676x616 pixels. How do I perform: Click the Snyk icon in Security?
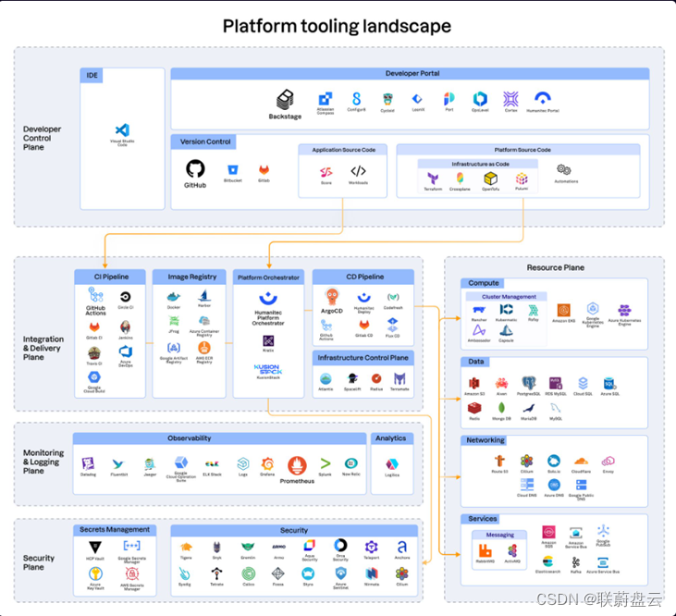coord(216,547)
